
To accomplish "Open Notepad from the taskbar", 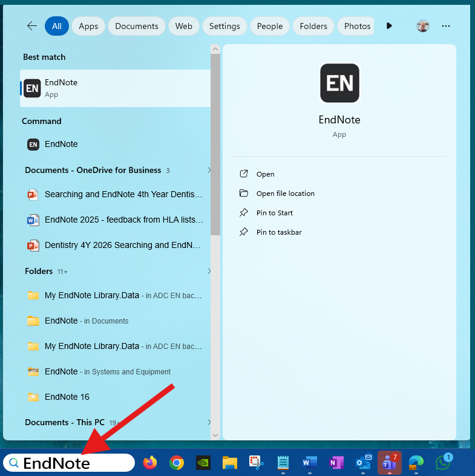I will (x=283, y=463).
